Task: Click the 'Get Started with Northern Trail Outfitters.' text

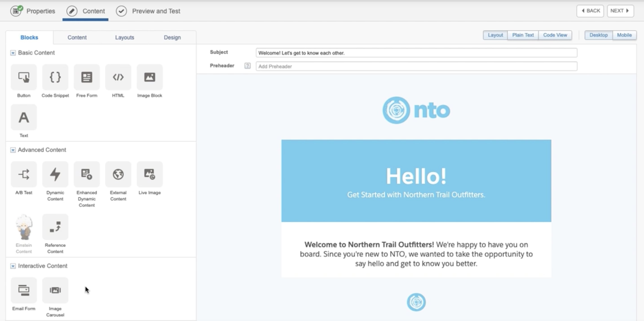Action: [x=416, y=194]
